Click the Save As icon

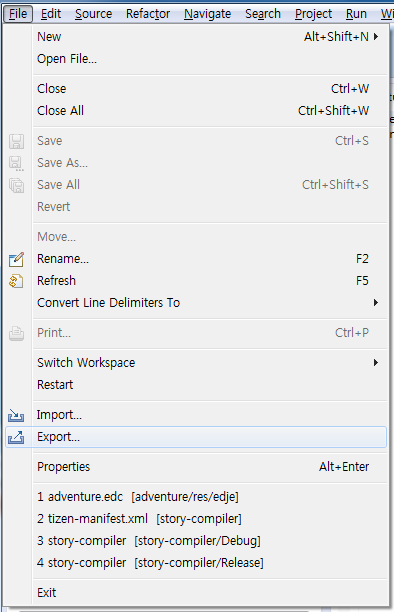pyautogui.click(x=16, y=163)
